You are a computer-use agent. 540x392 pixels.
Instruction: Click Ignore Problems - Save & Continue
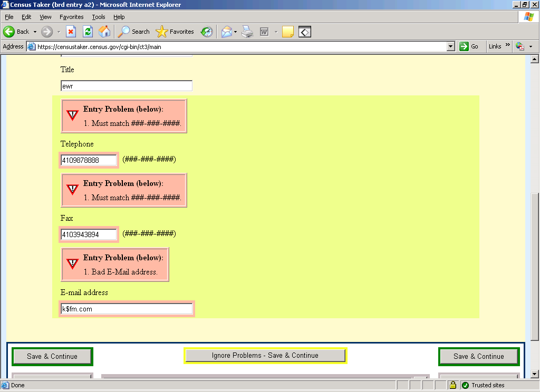[265, 356]
